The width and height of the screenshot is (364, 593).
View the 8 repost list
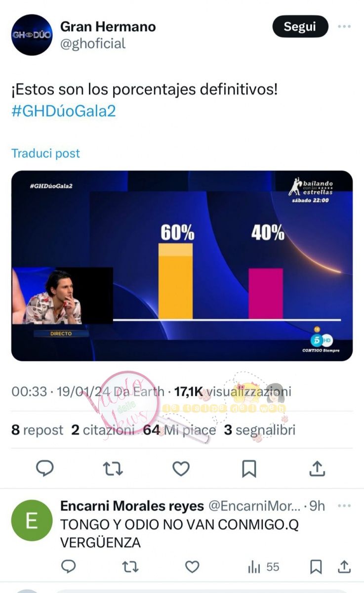38,430
